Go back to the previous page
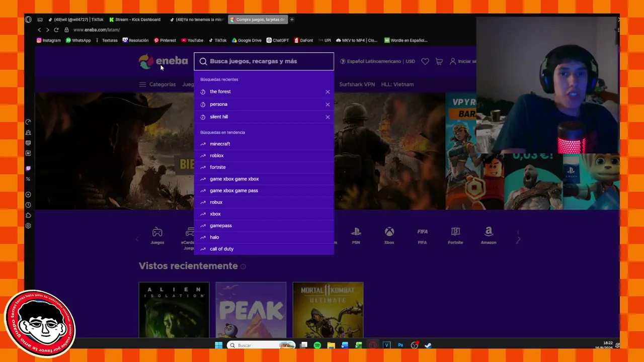Image resolution: width=644 pixels, height=362 pixels. pos(39,30)
